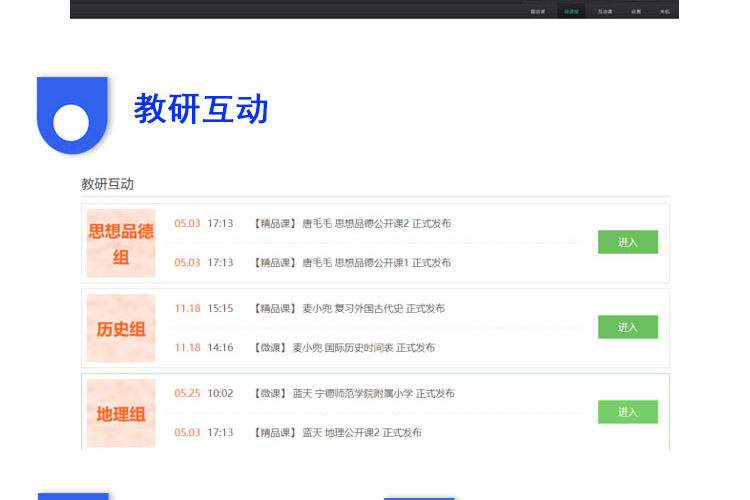Open 麦小兜 国际历史时间表 entry
Image resolution: width=750 pixels, height=500 pixels.
tap(343, 347)
